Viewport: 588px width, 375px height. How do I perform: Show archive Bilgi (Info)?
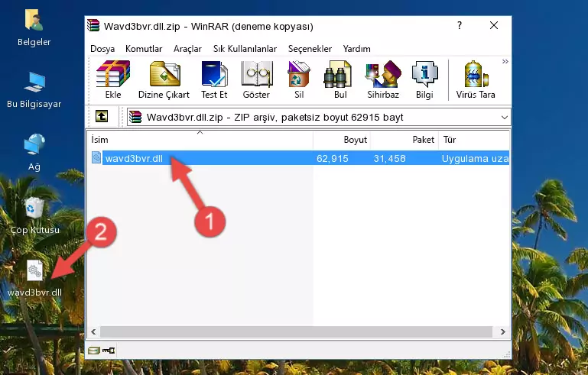tap(424, 79)
